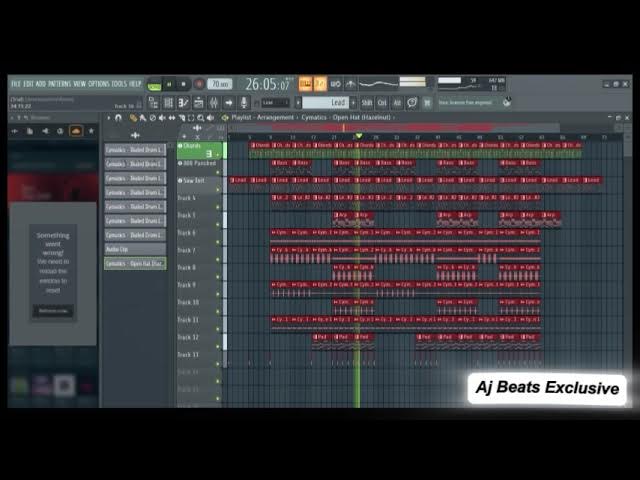Screen dimensions: 640x480
Task: Click the tempo field showing 70
Action: (220, 84)
